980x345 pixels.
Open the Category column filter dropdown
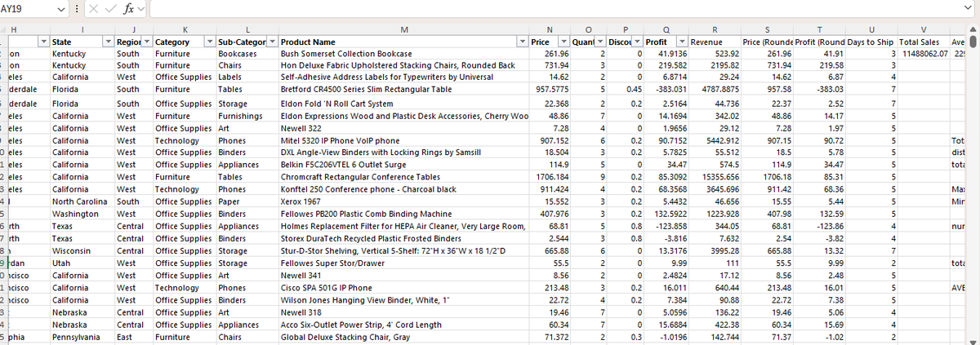click(210, 42)
